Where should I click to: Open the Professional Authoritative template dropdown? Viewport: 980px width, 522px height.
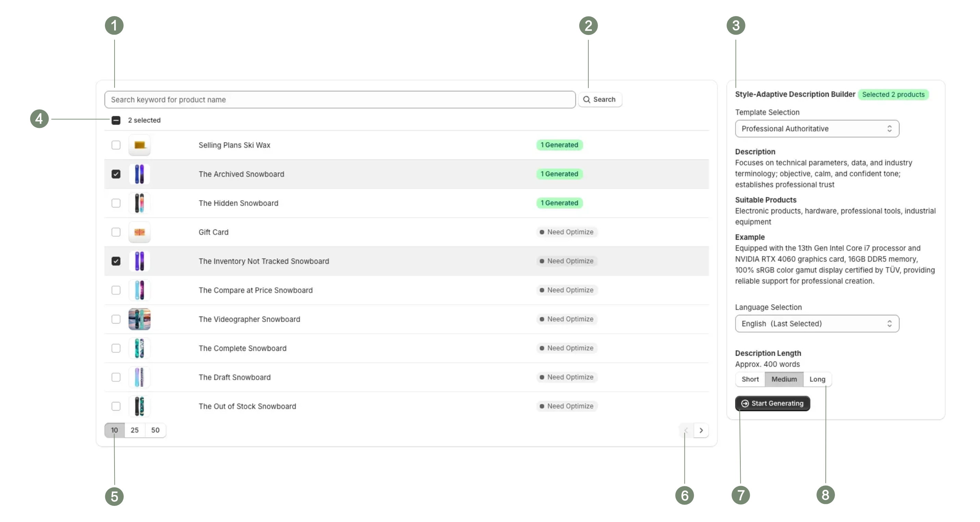pyautogui.click(x=817, y=129)
